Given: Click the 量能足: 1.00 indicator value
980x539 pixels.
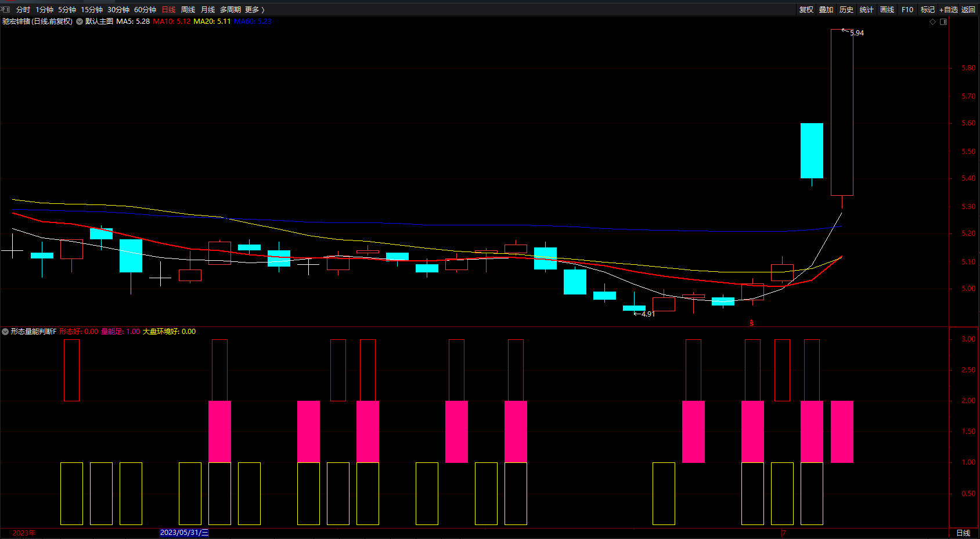Looking at the screenshot, I should 121,332.
